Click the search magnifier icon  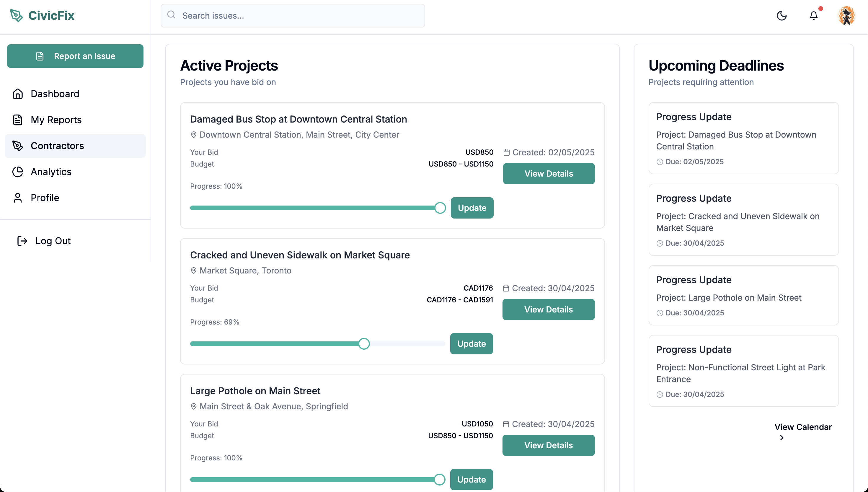point(172,15)
